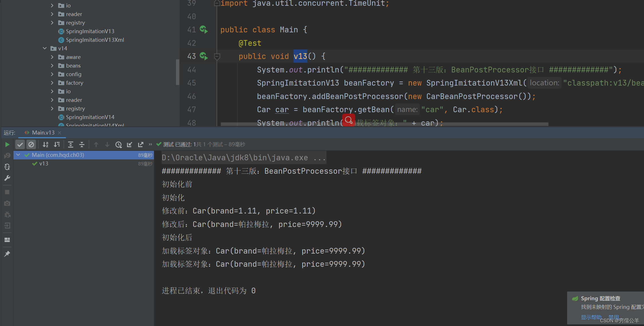Screen dimensions: 644x326
Task: Collapse all test results
Action: (82, 145)
